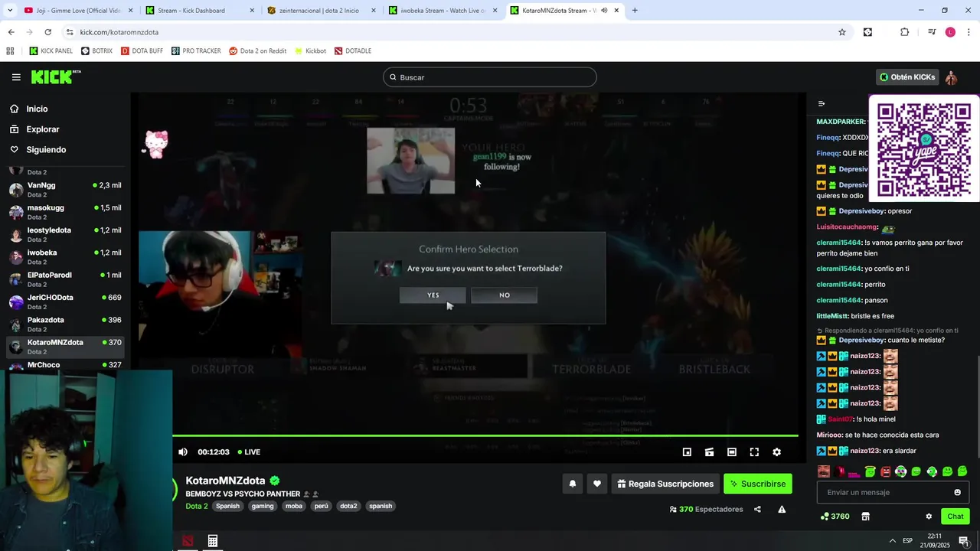Screen dimensions: 980x551
Task: Click the KICK logo
Action: click(56, 77)
